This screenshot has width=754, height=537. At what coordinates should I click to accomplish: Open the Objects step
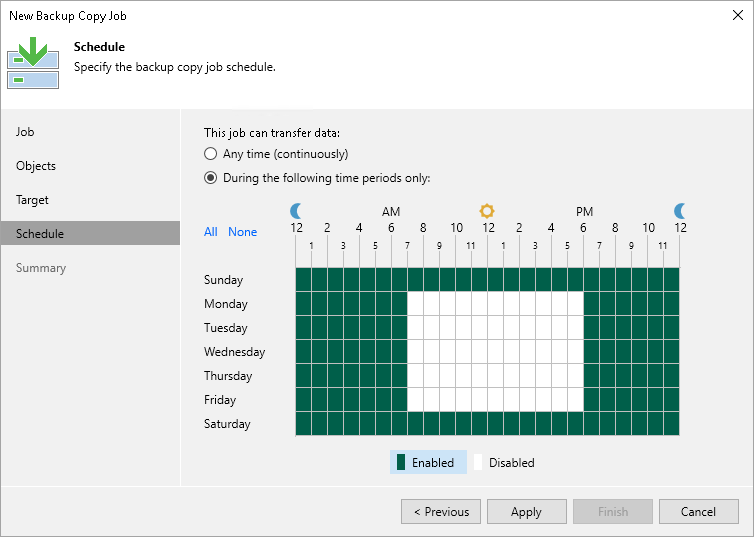[x=90, y=166]
